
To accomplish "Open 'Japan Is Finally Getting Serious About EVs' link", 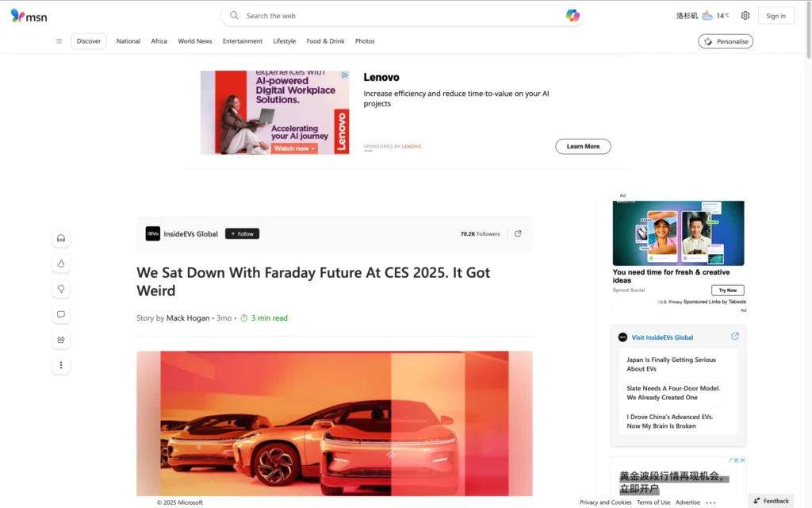I will (671, 364).
